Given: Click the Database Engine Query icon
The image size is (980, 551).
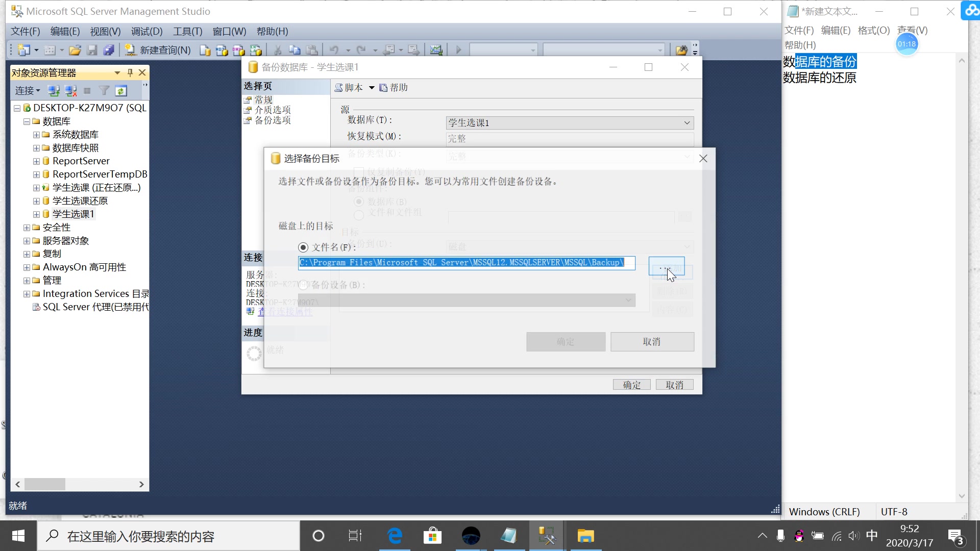Looking at the screenshot, I should [205, 50].
